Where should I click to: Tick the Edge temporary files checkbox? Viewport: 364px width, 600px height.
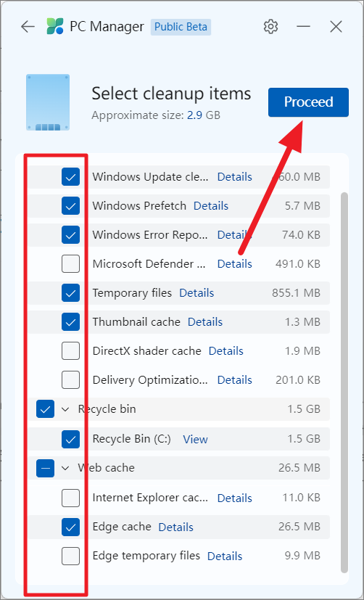point(71,556)
